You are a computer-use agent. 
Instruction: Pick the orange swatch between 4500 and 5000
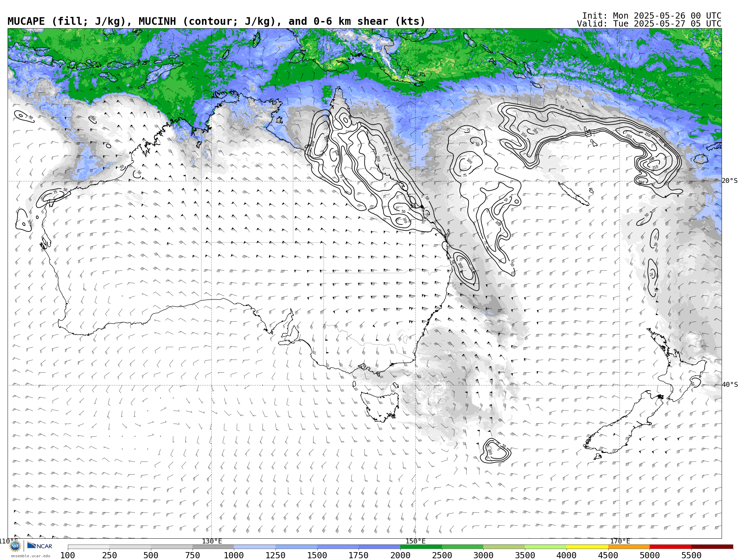pos(629,547)
